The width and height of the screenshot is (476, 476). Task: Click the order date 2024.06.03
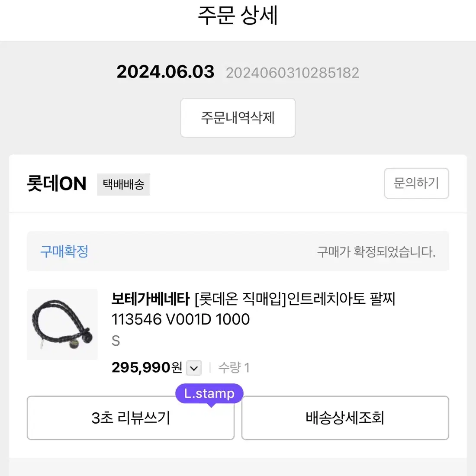point(165,72)
